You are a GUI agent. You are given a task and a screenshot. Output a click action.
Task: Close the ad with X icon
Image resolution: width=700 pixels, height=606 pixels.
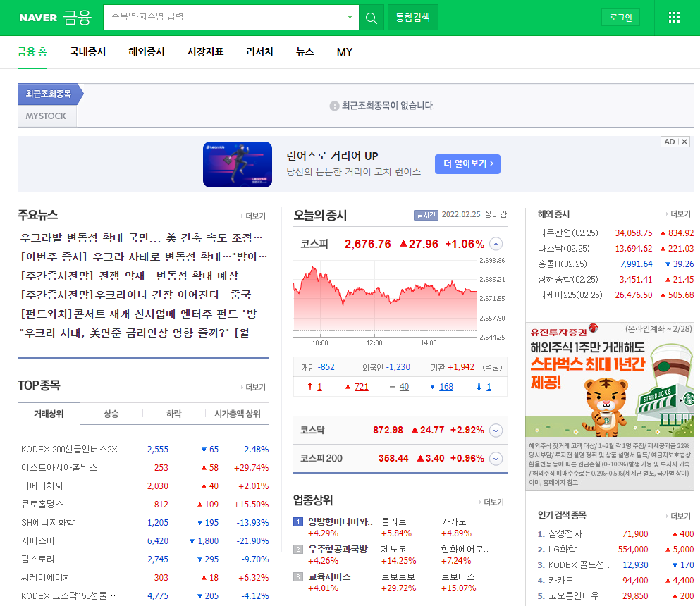684,142
